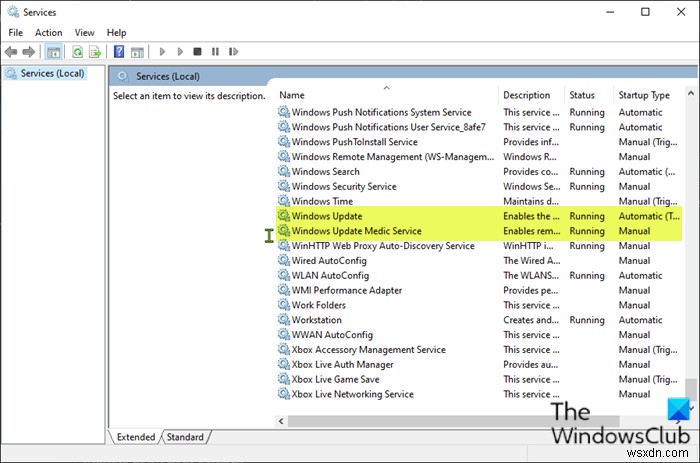The image size is (700, 463).
Task: Select the Work Folders service name
Action: pyautogui.click(x=319, y=305)
